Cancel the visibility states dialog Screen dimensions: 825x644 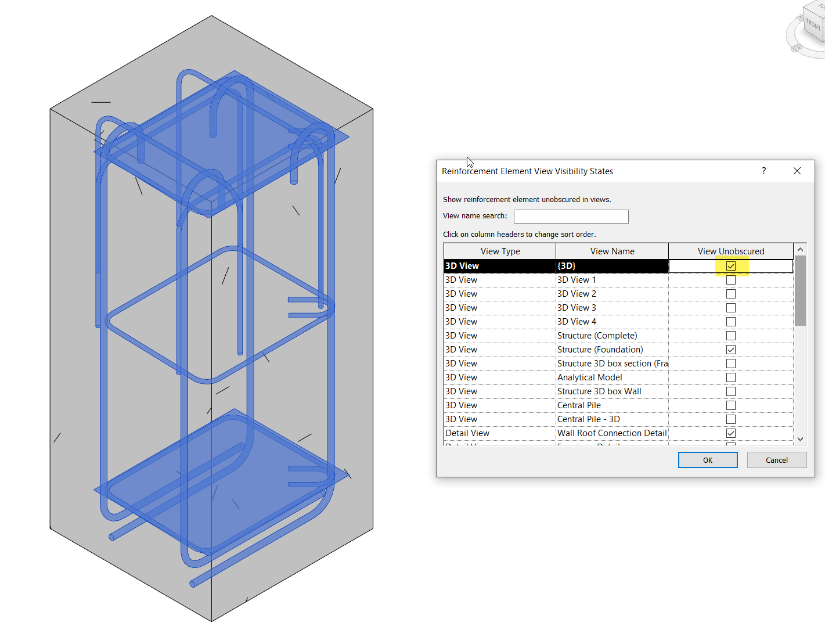pos(776,459)
